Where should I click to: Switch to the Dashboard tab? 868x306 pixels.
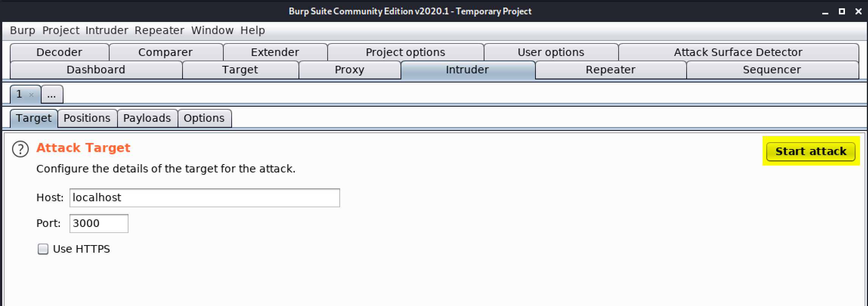[x=96, y=70]
